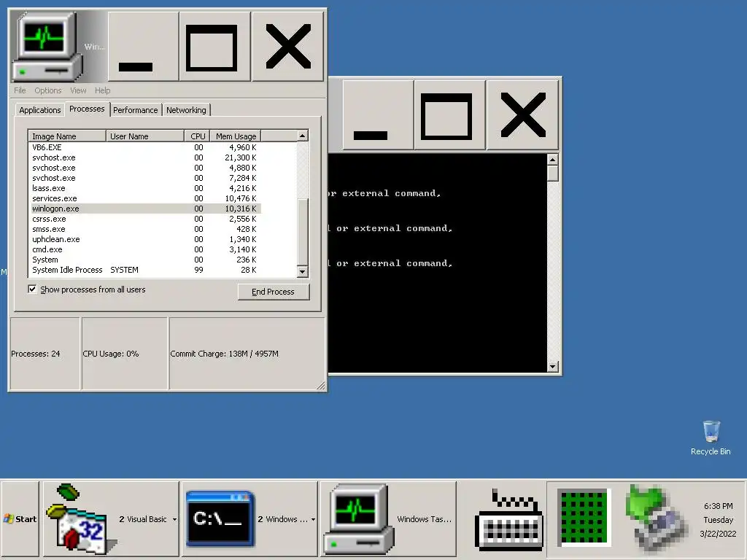This screenshot has width=747, height=560.
Task: Click the Commit Charge status panel
Action: coord(247,354)
